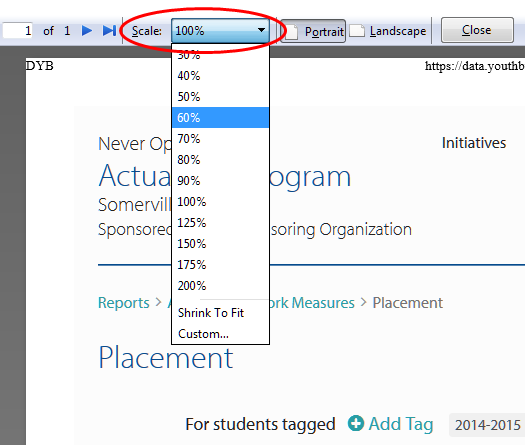
Task: Choose 70% scale option
Action: click(x=220, y=139)
